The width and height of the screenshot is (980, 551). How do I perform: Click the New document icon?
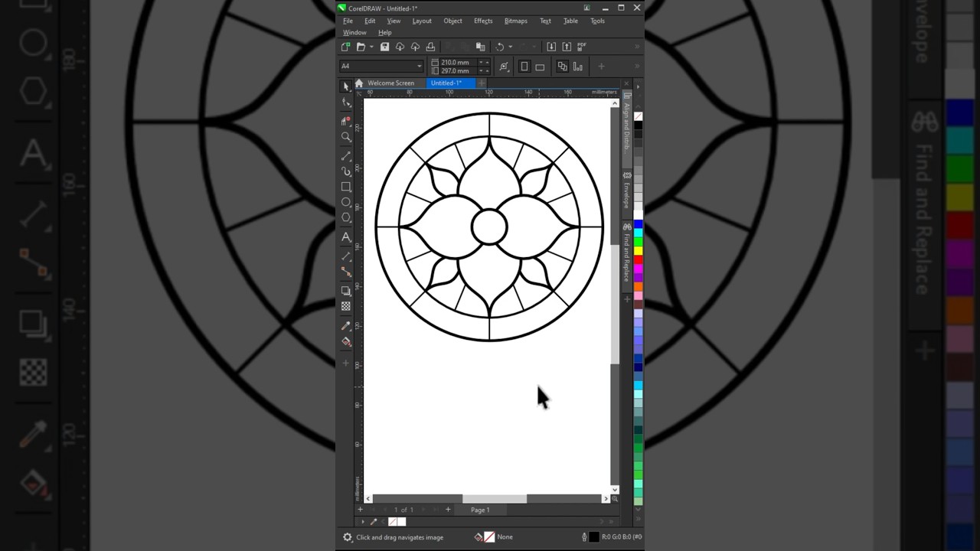click(x=345, y=47)
